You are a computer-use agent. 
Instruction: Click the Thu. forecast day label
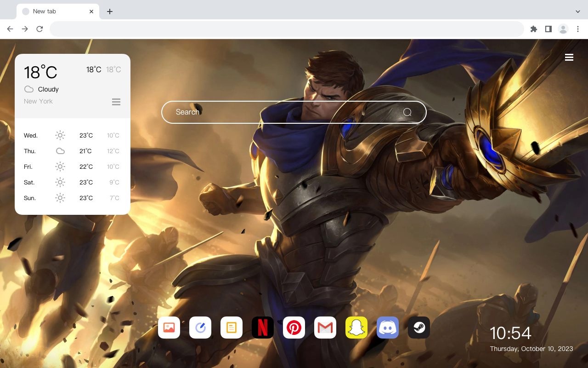pyautogui.click(x=30, y=151)
